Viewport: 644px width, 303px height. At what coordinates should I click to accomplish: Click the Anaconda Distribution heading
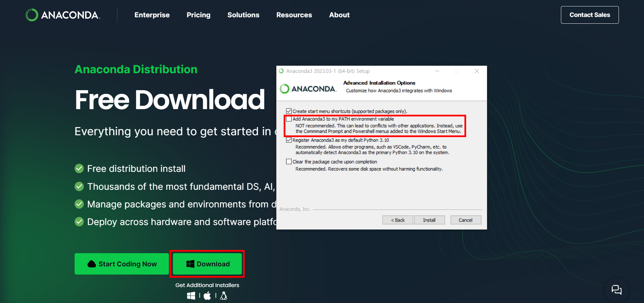tap(136, 69)
